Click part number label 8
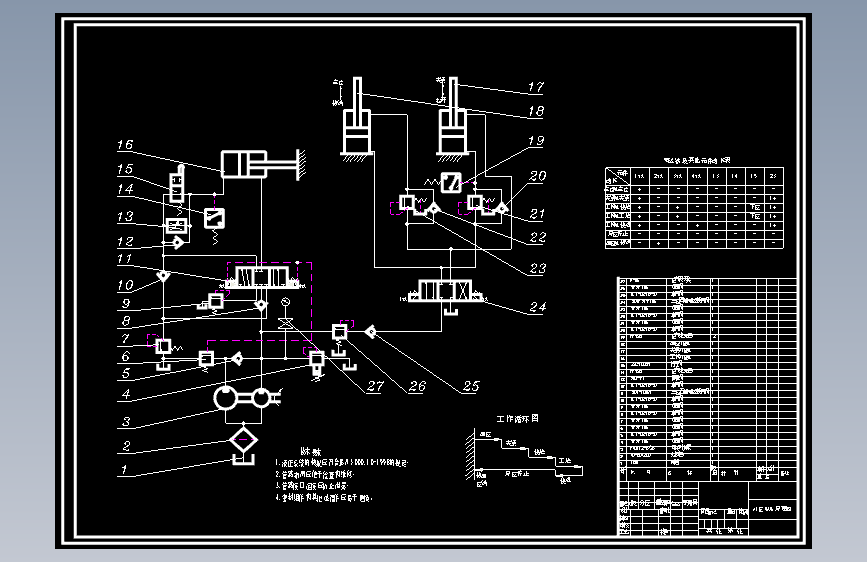Screen dimensions: 867x562 (126, 321)
